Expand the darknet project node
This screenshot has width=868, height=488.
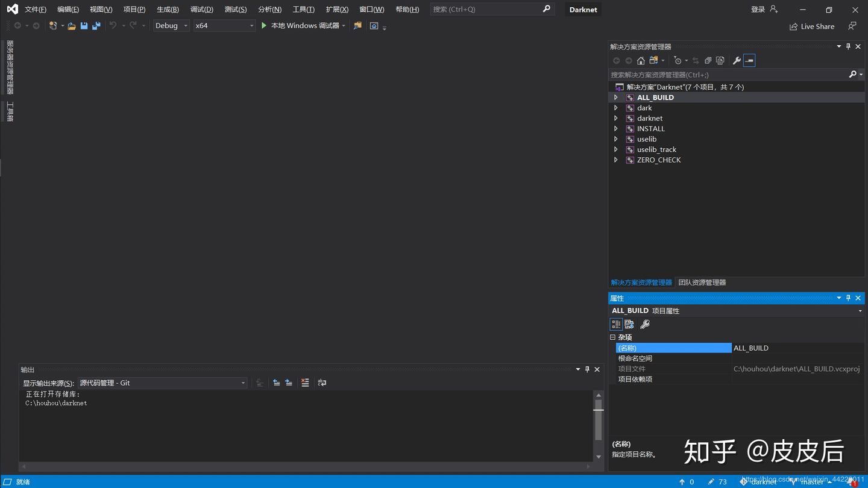point(615,118)
